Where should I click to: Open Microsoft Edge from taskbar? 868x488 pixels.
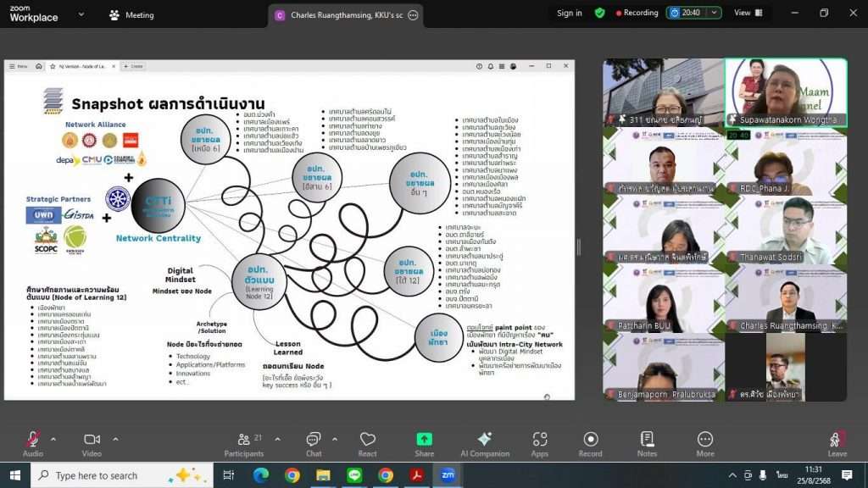pyautogui.click(x=261, y=475)
